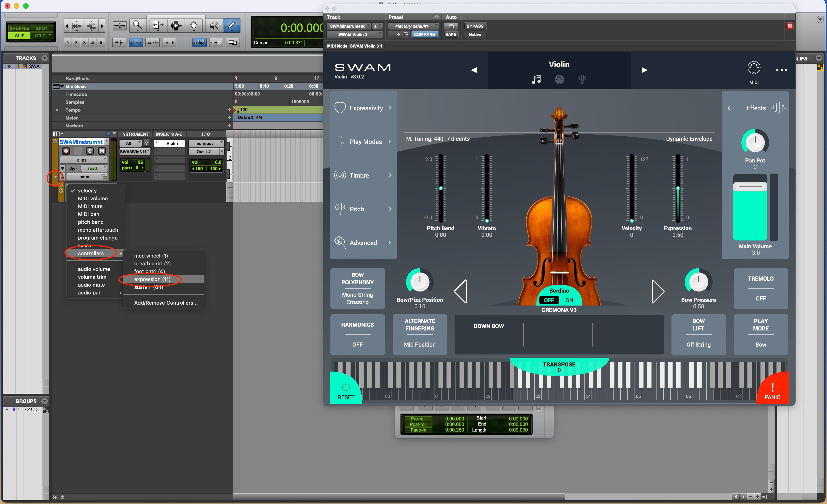Screen dimensions: 827x504
Task: Open the SWAM three-dots menu
Action: [x=781, y=70]
